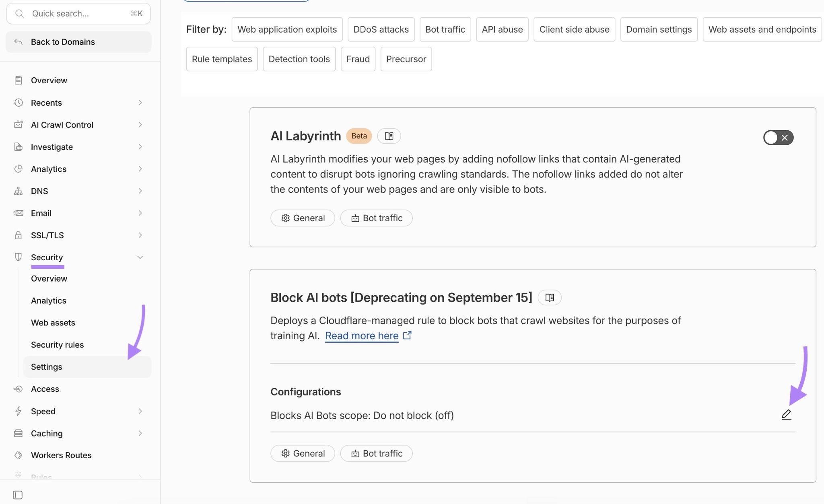Filter by Client side abuse
The height and width of the screenshot is (504, 824).
coord(574,29)
